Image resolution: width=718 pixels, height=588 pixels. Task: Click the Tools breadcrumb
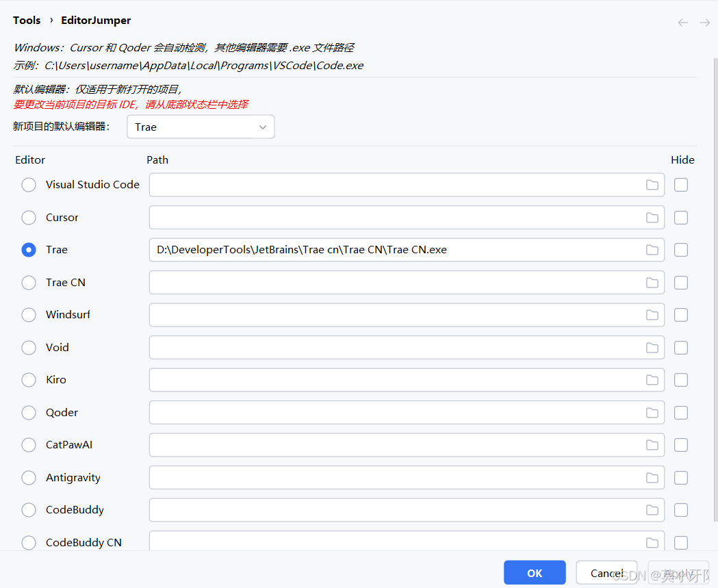[x=27, y=21]
